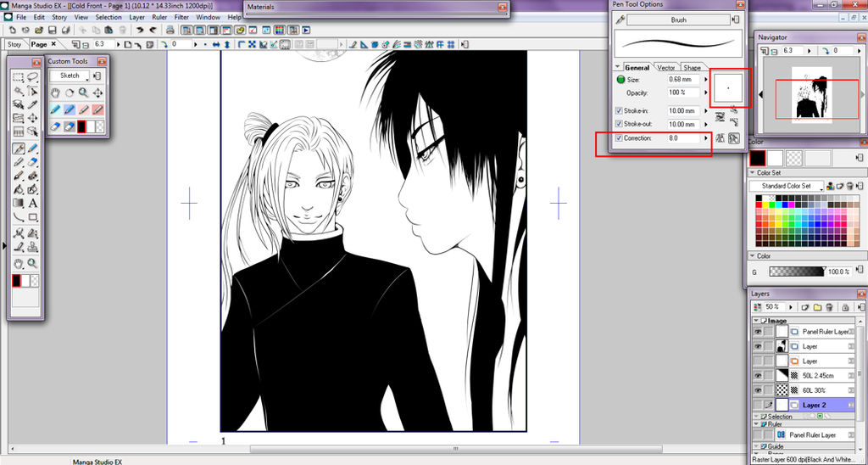Click the Brush preset name button

(x=678, y=20)
